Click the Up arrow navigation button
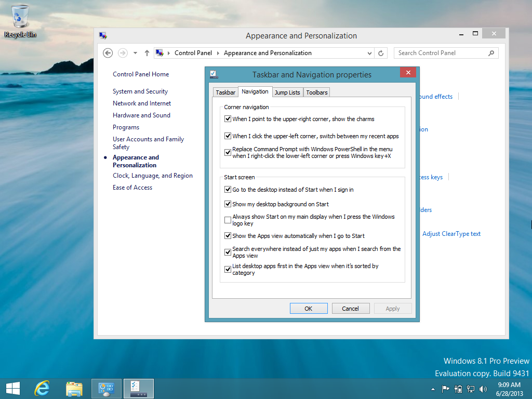 [x=147, y=53]
